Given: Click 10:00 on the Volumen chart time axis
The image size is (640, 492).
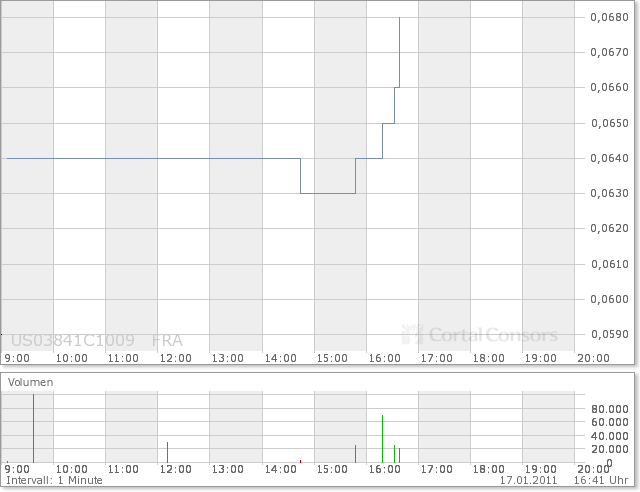Looking at the screenshot, I should tap(71, 469).
